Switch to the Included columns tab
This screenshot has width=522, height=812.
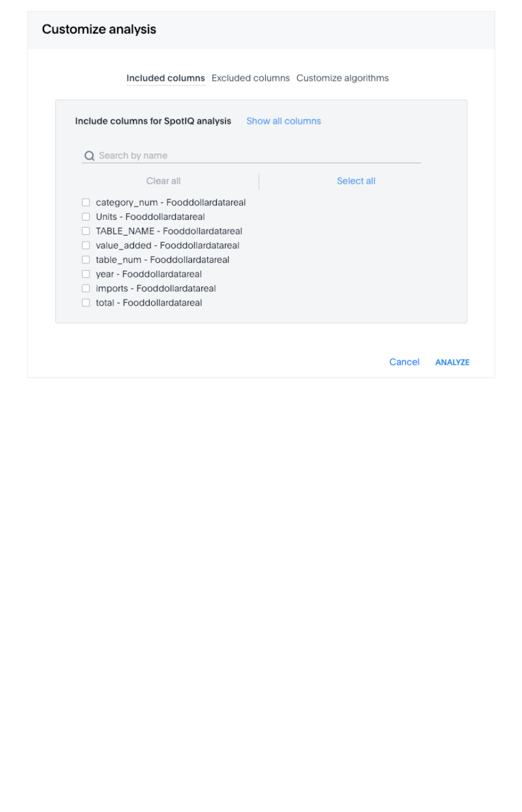coord(166,78)
